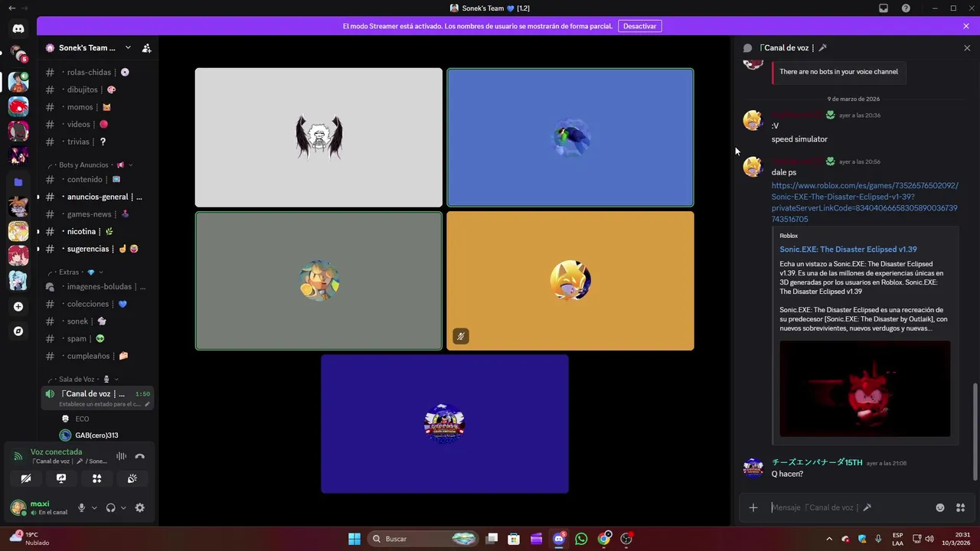The image size is (980, 551).
Task: Open the activities launcher button
Action: (x=96, y=478)
